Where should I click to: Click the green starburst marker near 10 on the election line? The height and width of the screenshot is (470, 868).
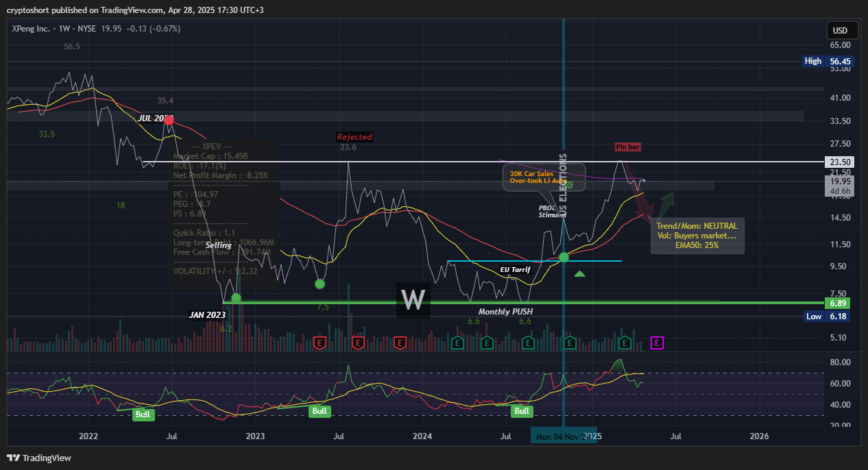[564, 257]
